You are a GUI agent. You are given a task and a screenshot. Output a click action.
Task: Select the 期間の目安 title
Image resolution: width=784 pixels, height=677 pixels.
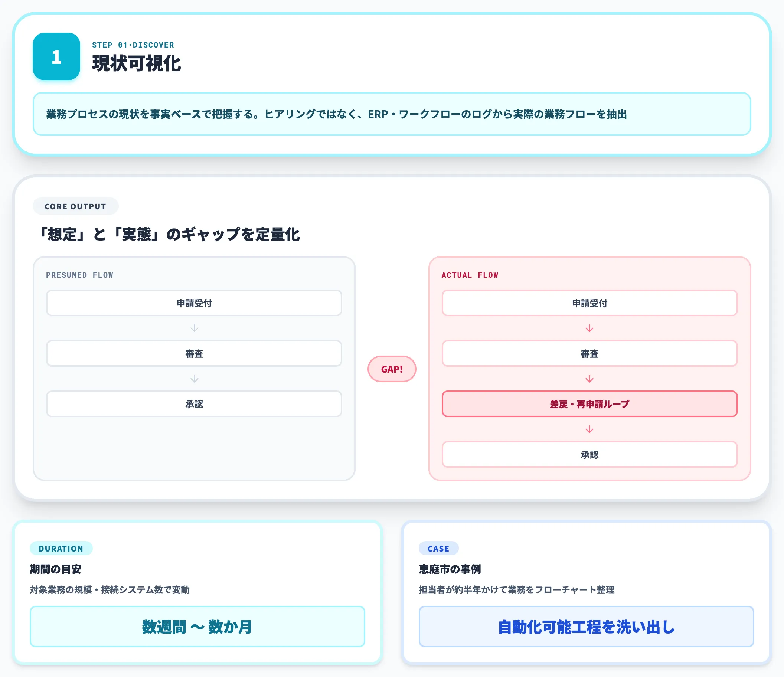coord(56,569)
